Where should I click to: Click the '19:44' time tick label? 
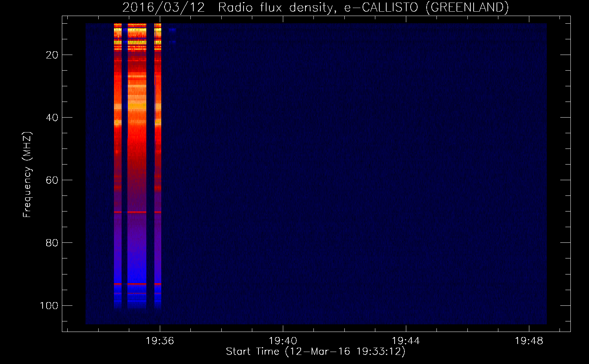point(406,341)
